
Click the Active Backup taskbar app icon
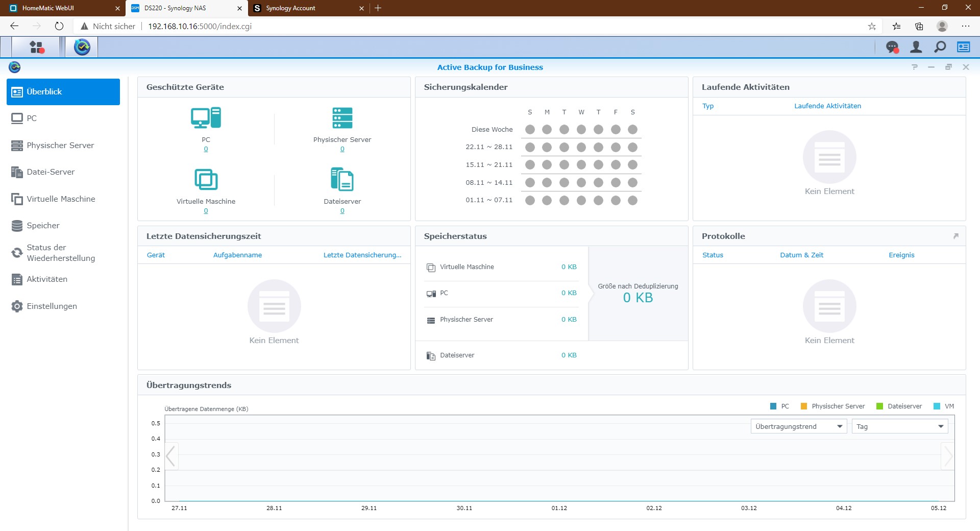[82, 47]
